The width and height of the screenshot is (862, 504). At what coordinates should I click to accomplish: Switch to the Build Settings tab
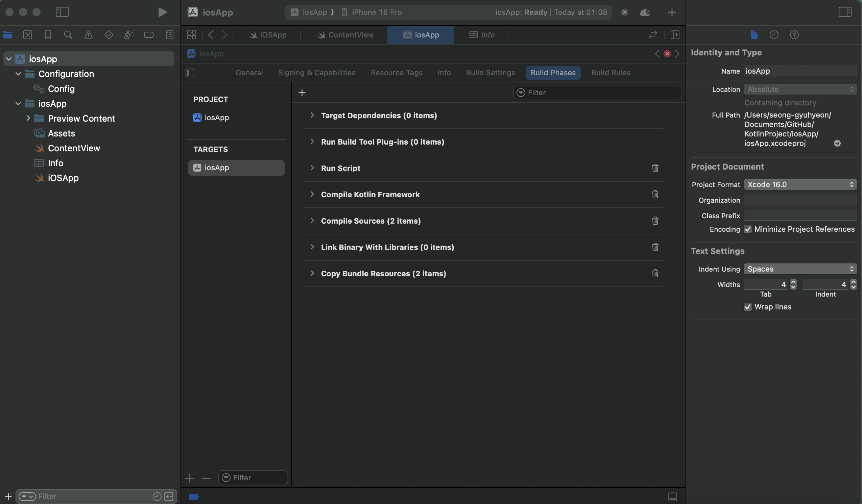pyautogui.click(x=490, y=73)
